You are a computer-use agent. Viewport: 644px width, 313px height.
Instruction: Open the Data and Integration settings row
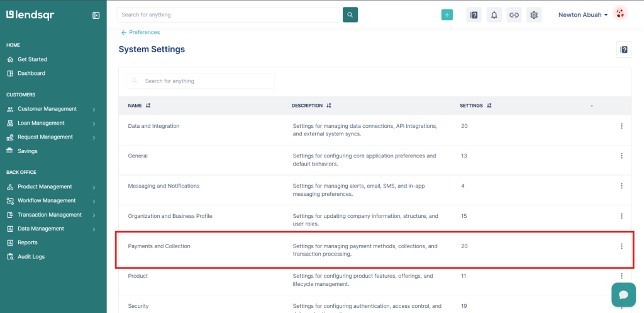(153, 126)
